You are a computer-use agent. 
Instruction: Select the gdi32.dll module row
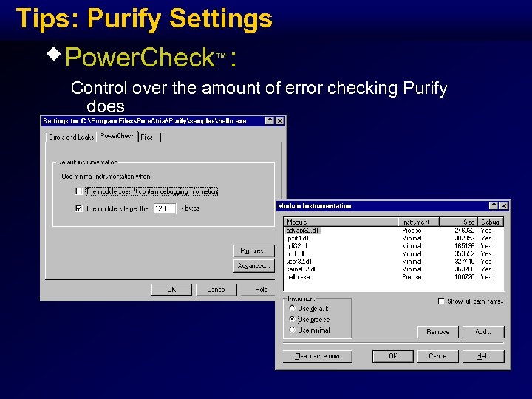(x=394, y=246)
